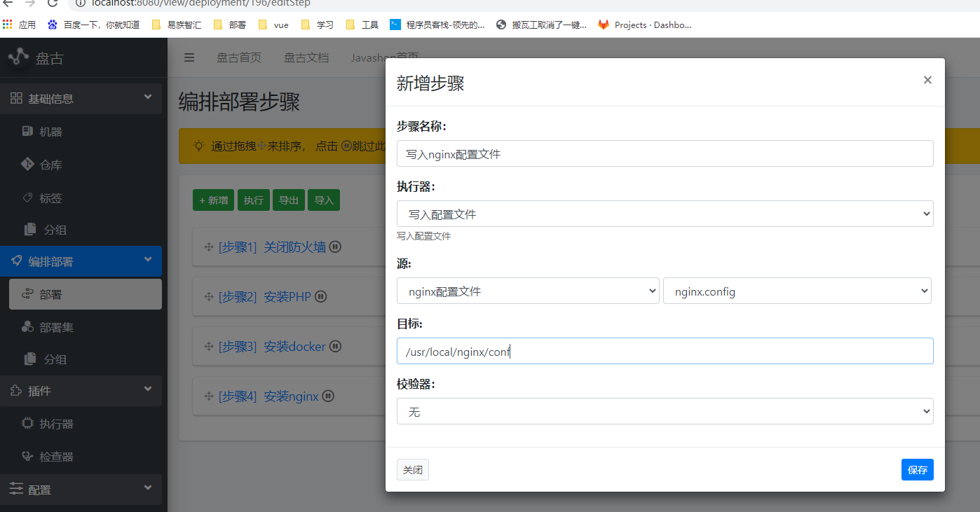This screenshot has height=512, width=980.
Task: Toggle skip on step 安装docker
Action: [335, 346]
